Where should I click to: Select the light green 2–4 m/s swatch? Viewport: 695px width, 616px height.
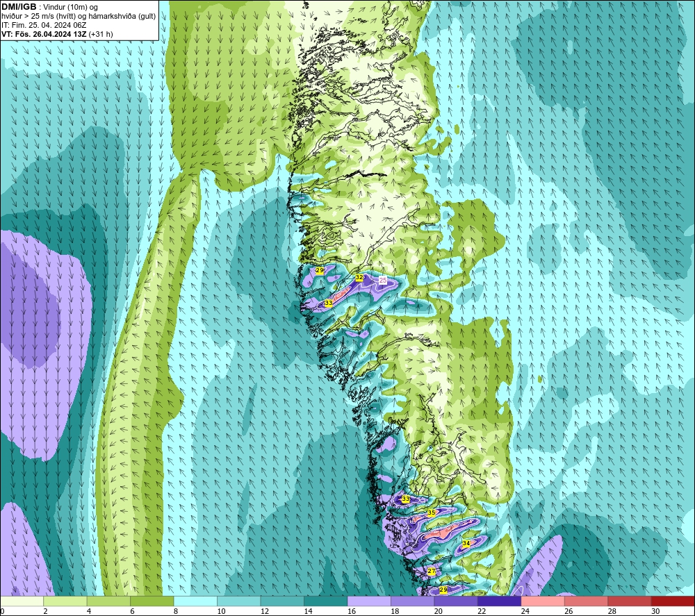click(65, 601)
